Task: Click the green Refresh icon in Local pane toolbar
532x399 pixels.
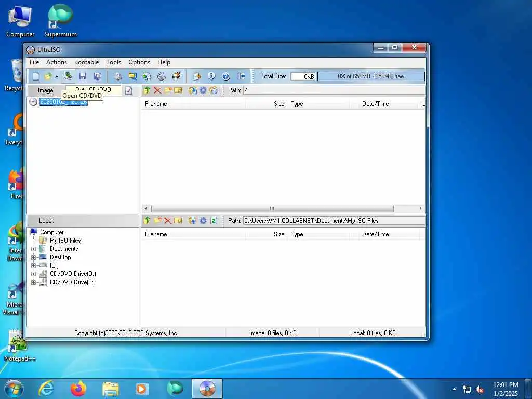Action: pyautogui.click(x=214, y=220)
